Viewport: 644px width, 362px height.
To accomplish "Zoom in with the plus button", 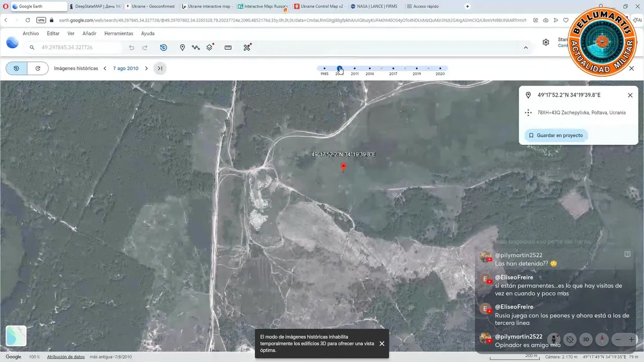I will (x=631, y=339).
